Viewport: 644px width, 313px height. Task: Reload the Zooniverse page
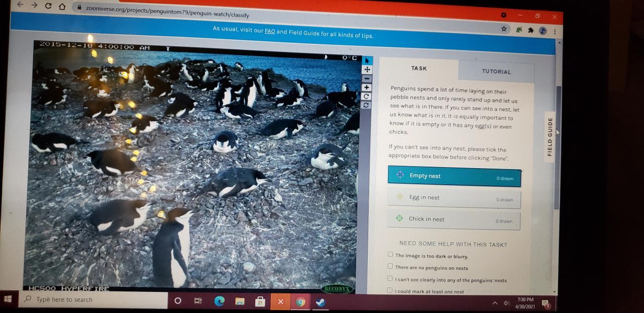(x=48, y=6)
